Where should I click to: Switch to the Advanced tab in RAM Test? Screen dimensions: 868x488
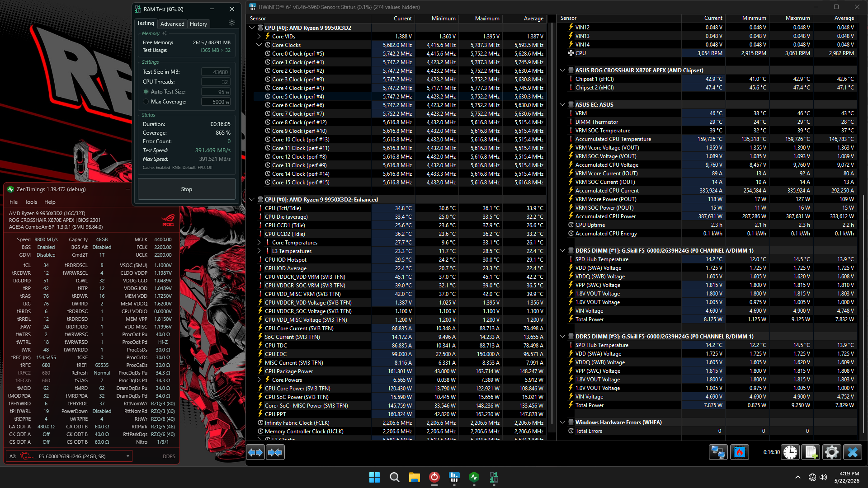pyautogui.click(x=172, y=24)
